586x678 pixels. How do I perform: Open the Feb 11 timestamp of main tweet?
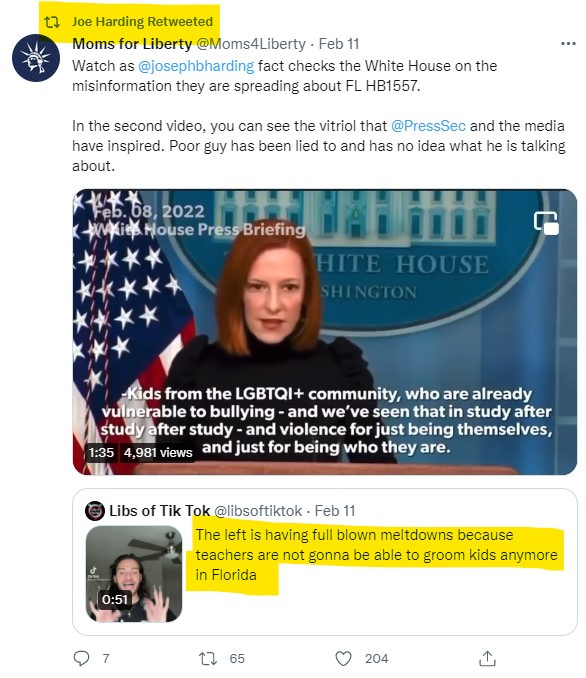pyautogui.click(x=339, y=44)
